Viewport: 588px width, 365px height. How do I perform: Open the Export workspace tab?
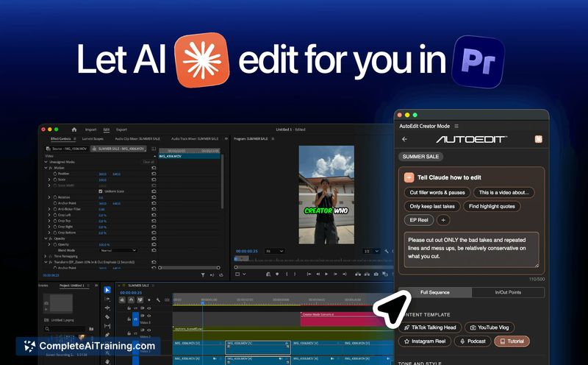pos(121,130)
